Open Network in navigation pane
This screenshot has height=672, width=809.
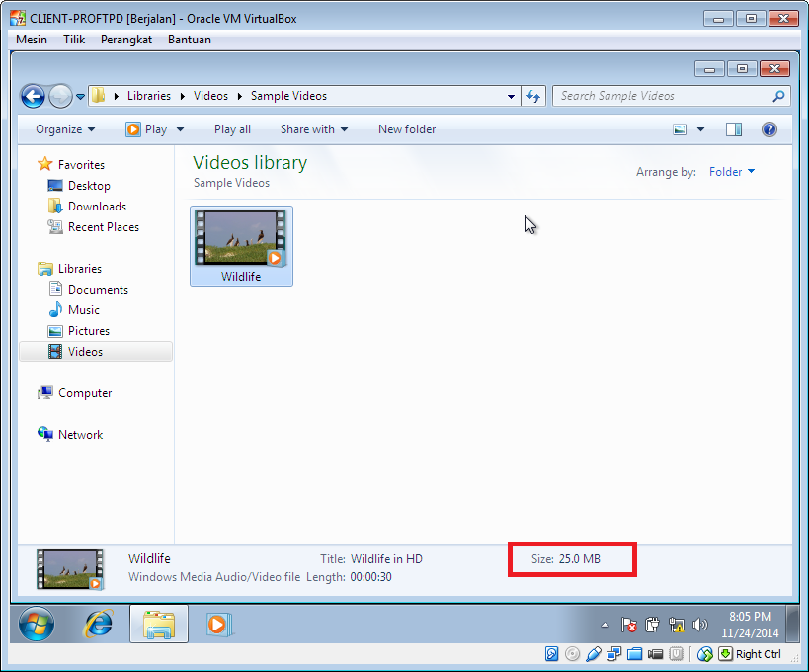click(x=70, y=435)
